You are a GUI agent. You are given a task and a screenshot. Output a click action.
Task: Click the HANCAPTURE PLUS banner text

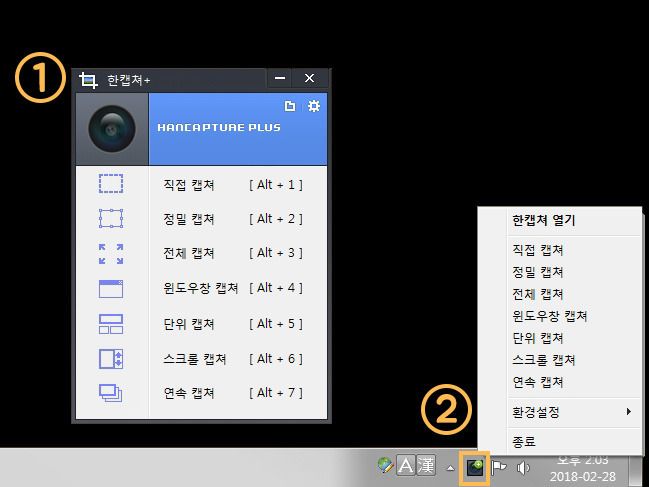click(219, 127)
